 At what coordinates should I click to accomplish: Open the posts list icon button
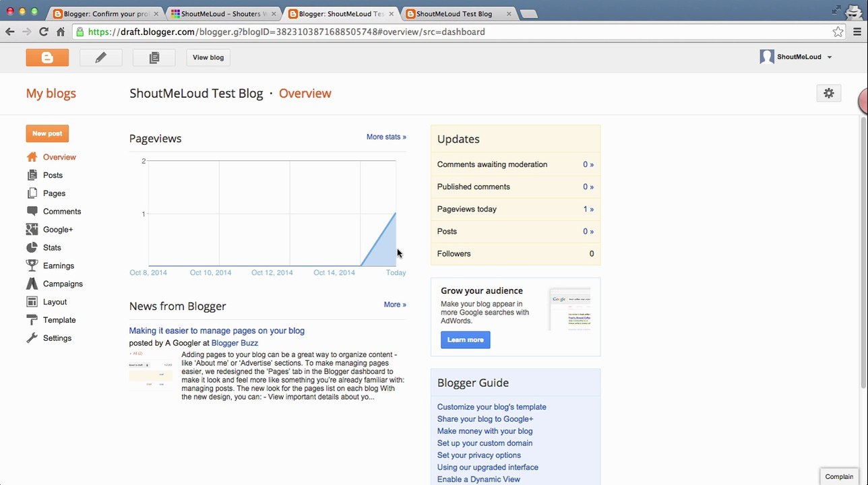[x=154, y=57]
